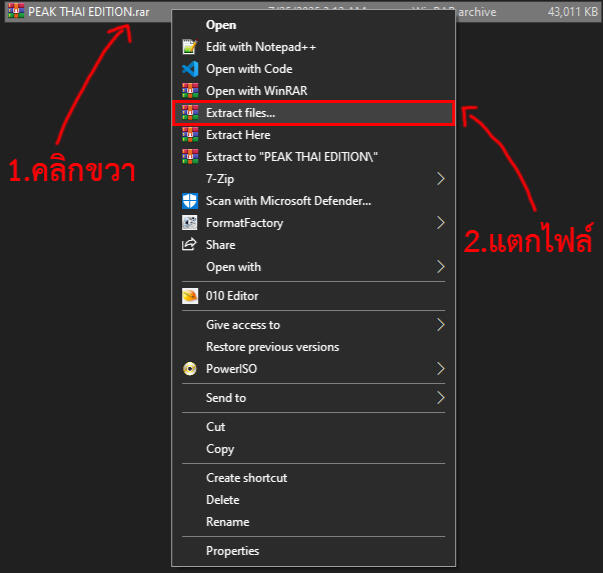The width and height of the screenshot is (603, 573).
Task: Expand the Give access to submenu arrow
Action: point(441,325)
